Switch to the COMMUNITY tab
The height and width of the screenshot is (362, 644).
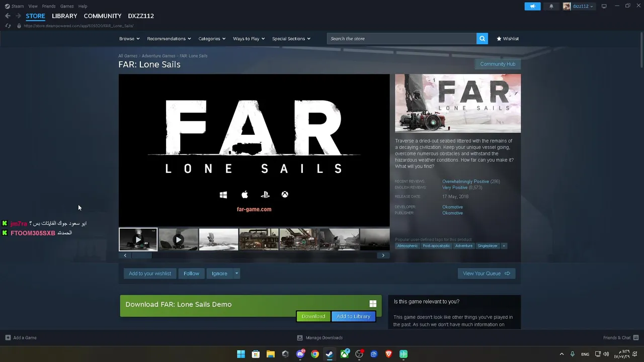click(x=103, y=16)
